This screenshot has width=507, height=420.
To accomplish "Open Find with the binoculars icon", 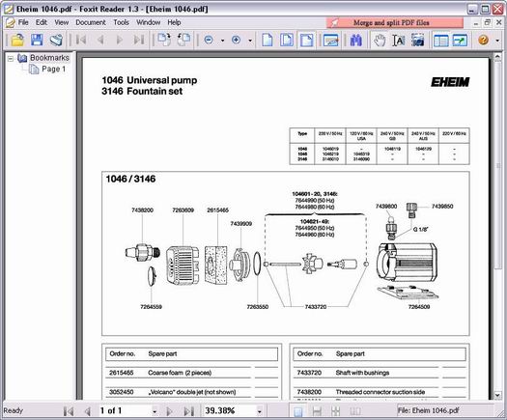I will pyautogui.click(x=355, y=41).
